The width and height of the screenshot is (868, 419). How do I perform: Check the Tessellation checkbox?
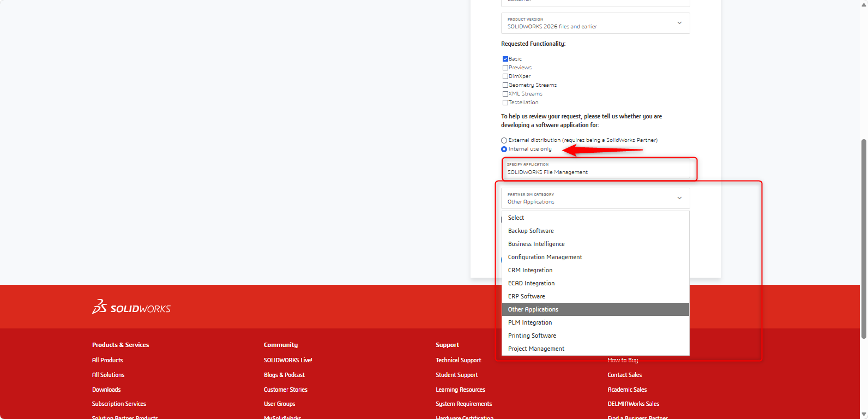click(x=505, y=103)
